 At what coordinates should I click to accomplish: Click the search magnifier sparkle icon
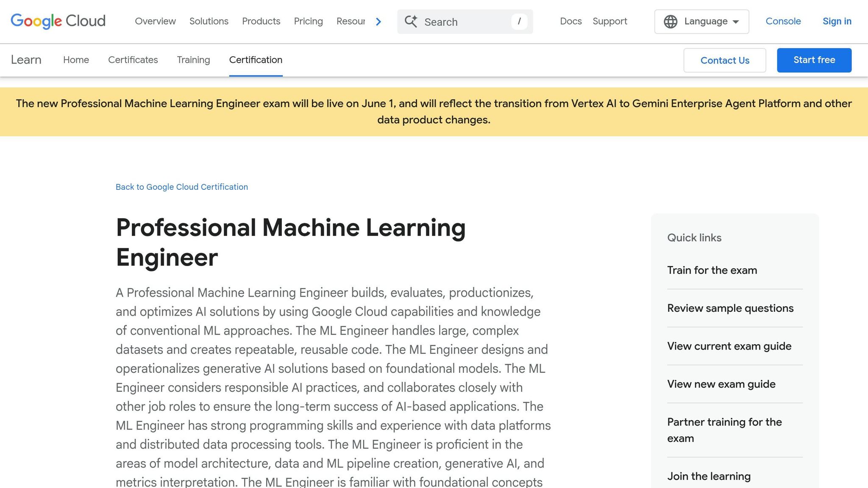[411, 21]
